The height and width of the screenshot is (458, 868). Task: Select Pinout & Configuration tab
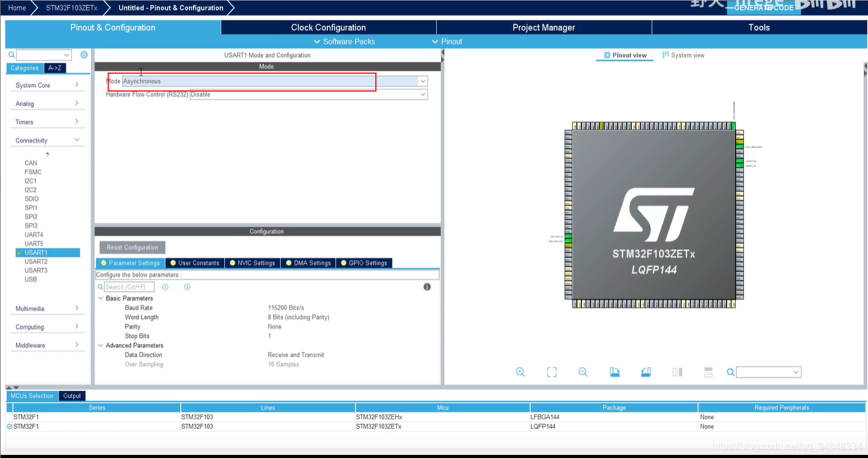pos(113,28)
